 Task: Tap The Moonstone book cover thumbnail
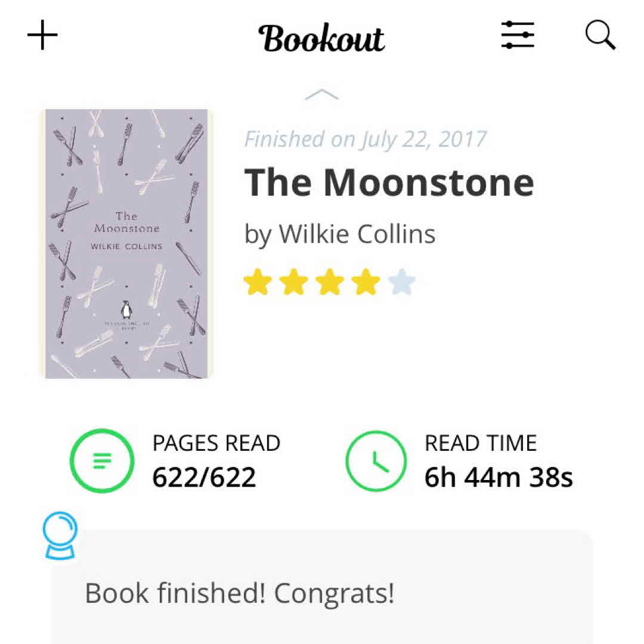point(126,243)
